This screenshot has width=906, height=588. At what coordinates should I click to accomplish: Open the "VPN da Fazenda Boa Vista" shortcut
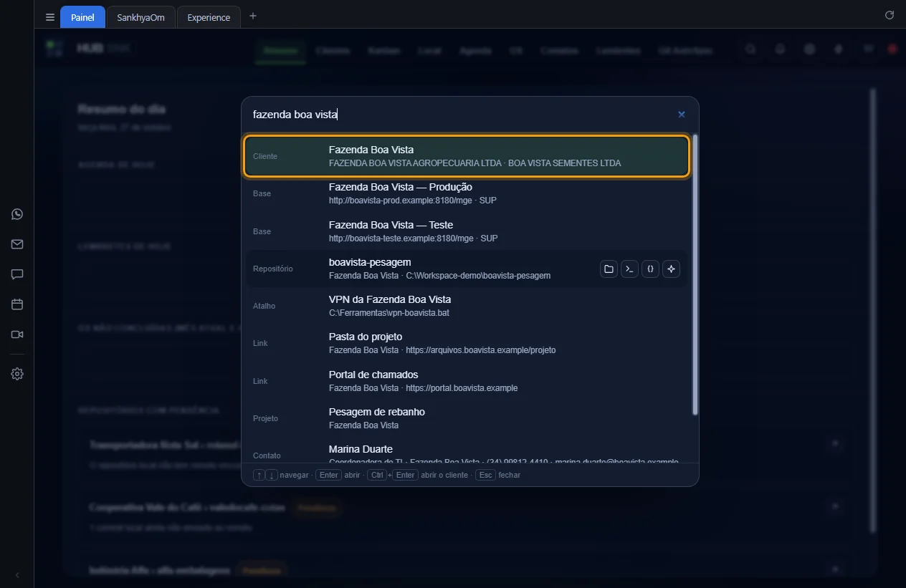click(x=467, y=306)
